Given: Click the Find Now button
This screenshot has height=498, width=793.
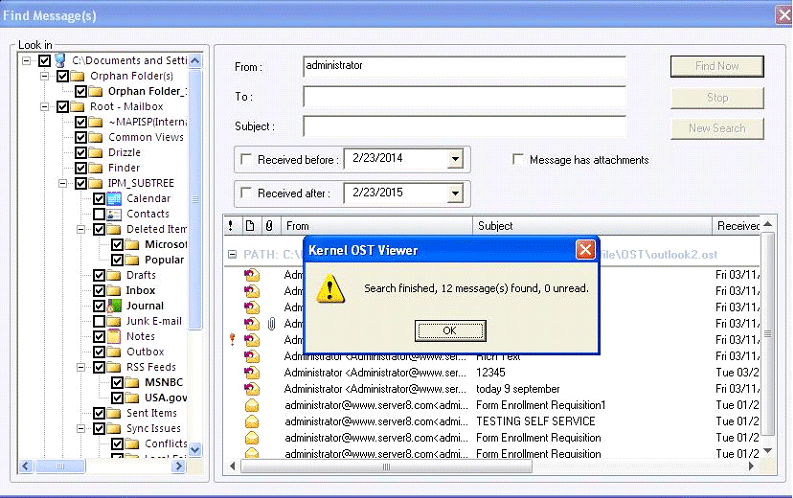Looking at the screenshot, I should pos(717,66).
